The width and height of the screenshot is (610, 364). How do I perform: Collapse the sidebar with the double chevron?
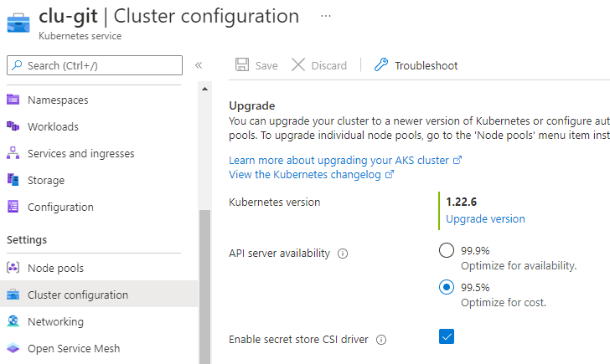click(x=199, y=65)
